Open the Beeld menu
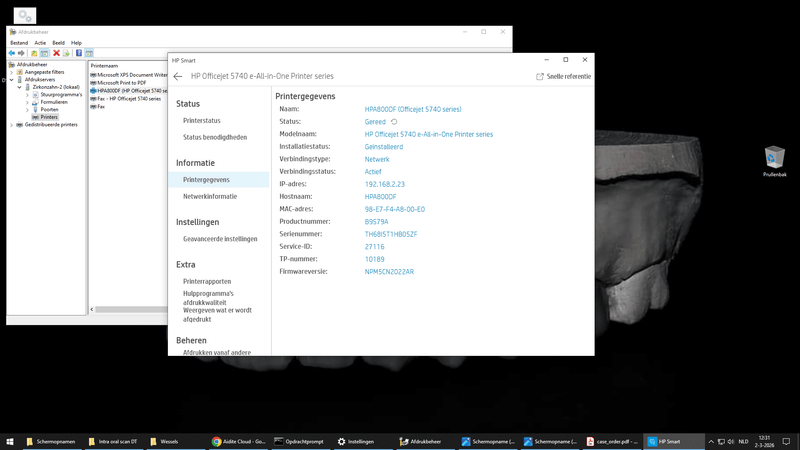This screenshot has height=450, width=800. (59, 43)
